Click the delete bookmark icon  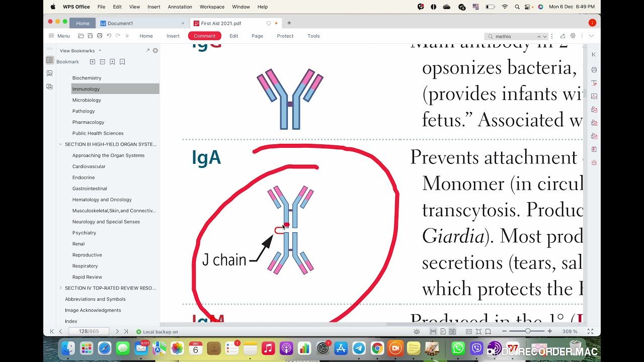point(122,62)
